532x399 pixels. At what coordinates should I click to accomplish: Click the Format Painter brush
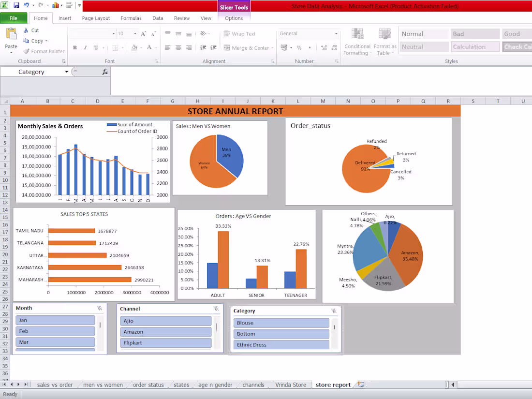pyautogui.click(x=26, y=51)
